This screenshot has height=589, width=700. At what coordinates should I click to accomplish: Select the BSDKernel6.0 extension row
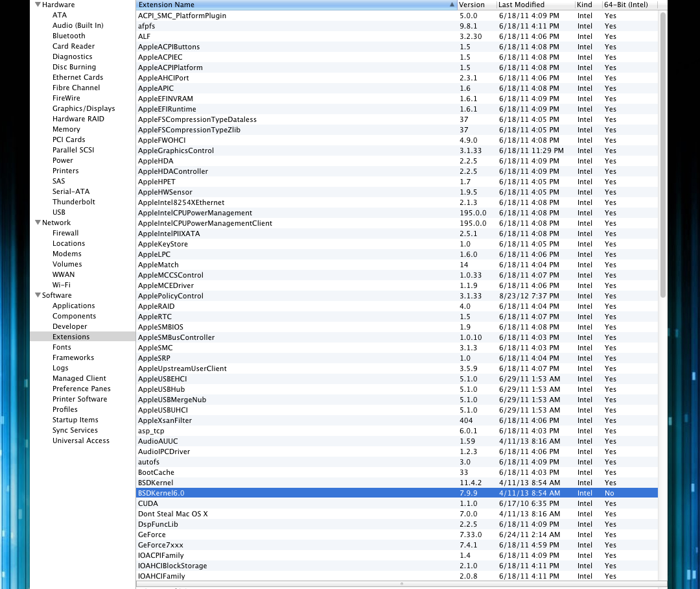point(397,493)
